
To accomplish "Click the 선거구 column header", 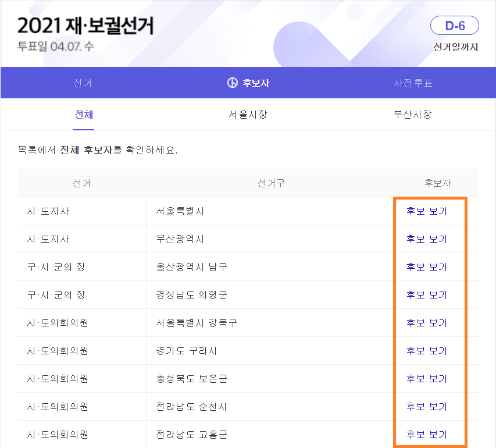I will 271,183.
